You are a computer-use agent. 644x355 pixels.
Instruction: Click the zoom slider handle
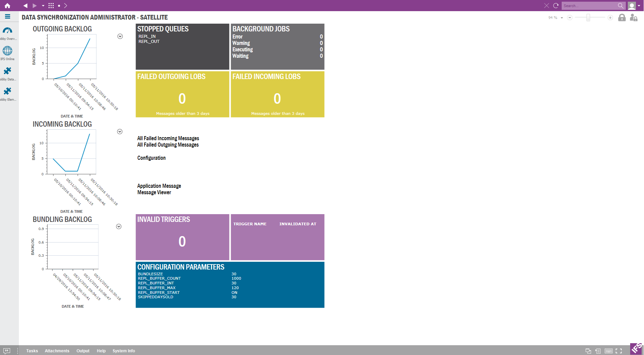[588, 18]
